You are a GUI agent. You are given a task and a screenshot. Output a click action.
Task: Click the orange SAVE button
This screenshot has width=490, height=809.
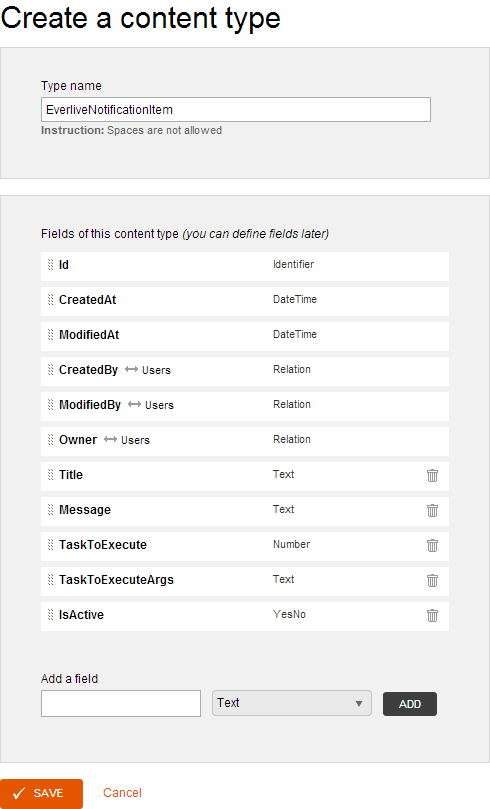tap(41, 794)
